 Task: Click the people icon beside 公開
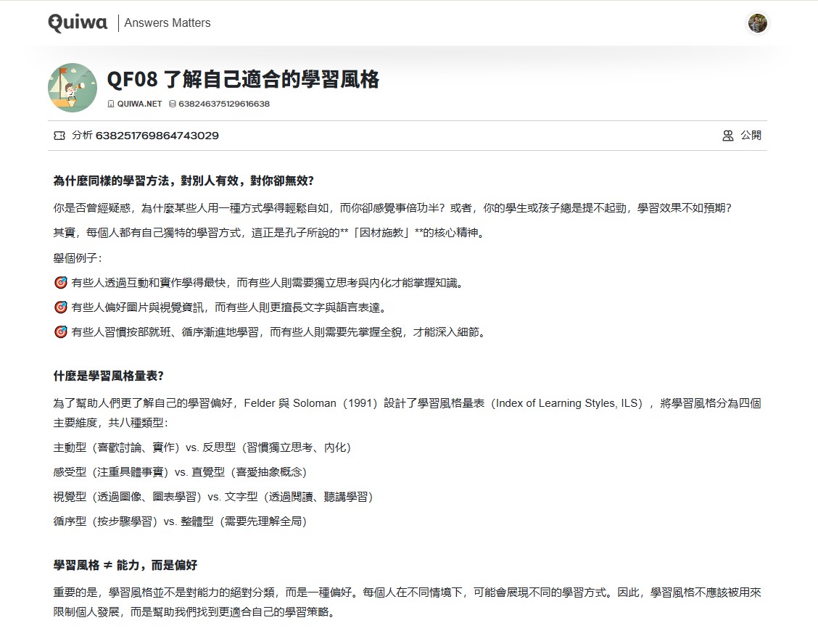(x=728, y=136)
